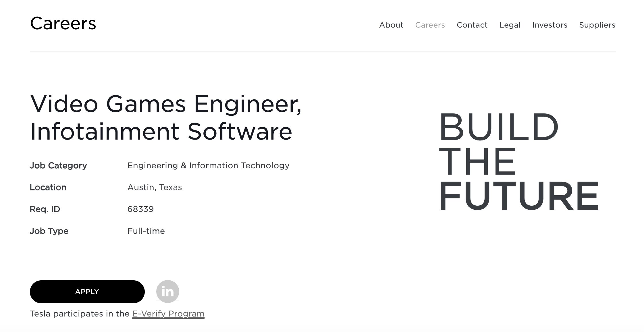
Task: Click the Austin, Texas location value
Action: [x=155, y=187]
